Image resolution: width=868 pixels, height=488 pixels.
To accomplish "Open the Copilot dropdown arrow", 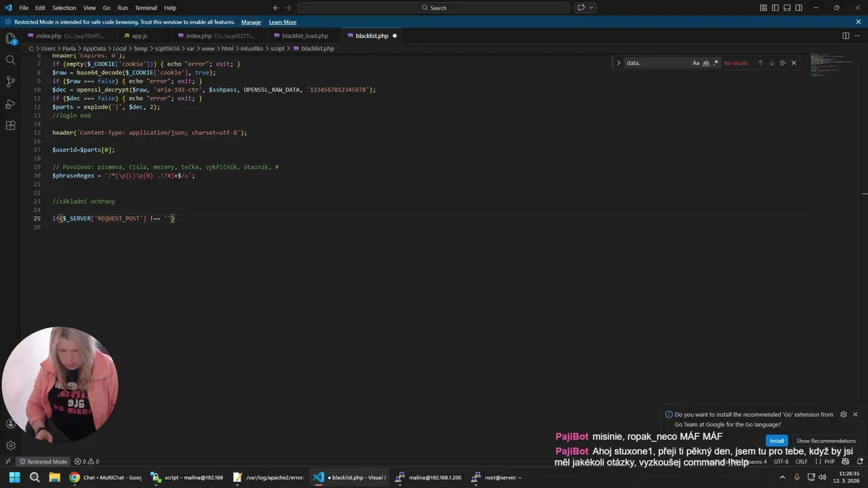I will (x=592, y=7).
